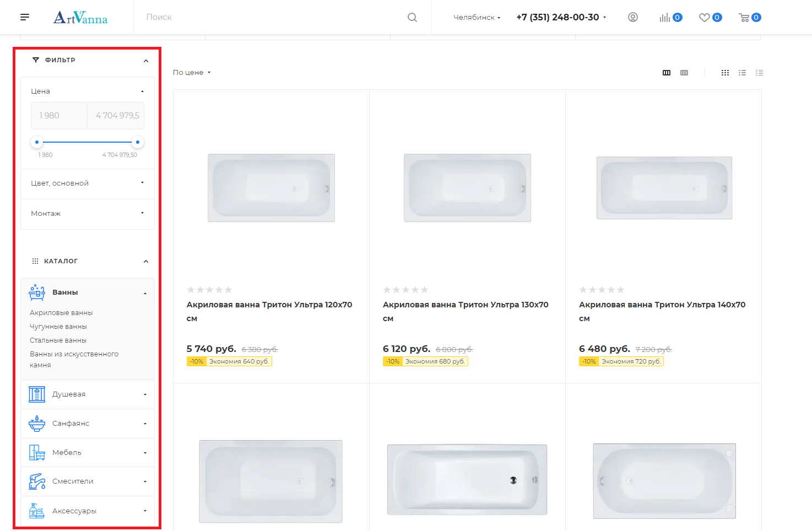Click the search magnifier icon
This screenshot has height=531, width=812.
click(412, 17)
